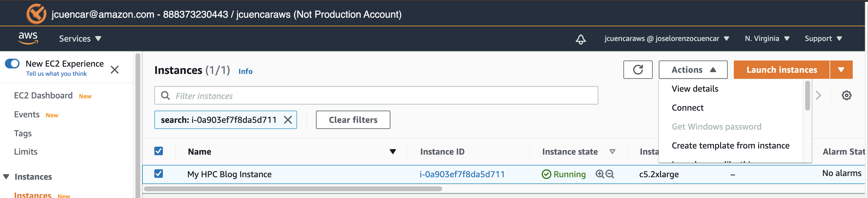Screen dimensions: 868x198
Task: Open the N. Virginia region selector
Action: (x=767, y=39)
